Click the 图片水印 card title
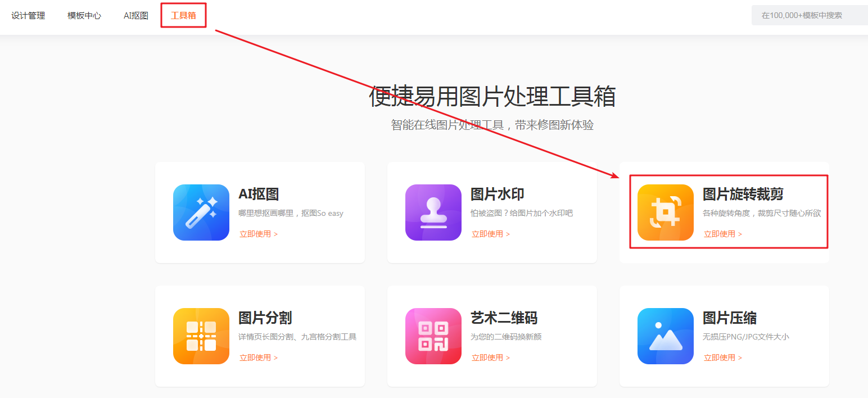 click(498, 195)
